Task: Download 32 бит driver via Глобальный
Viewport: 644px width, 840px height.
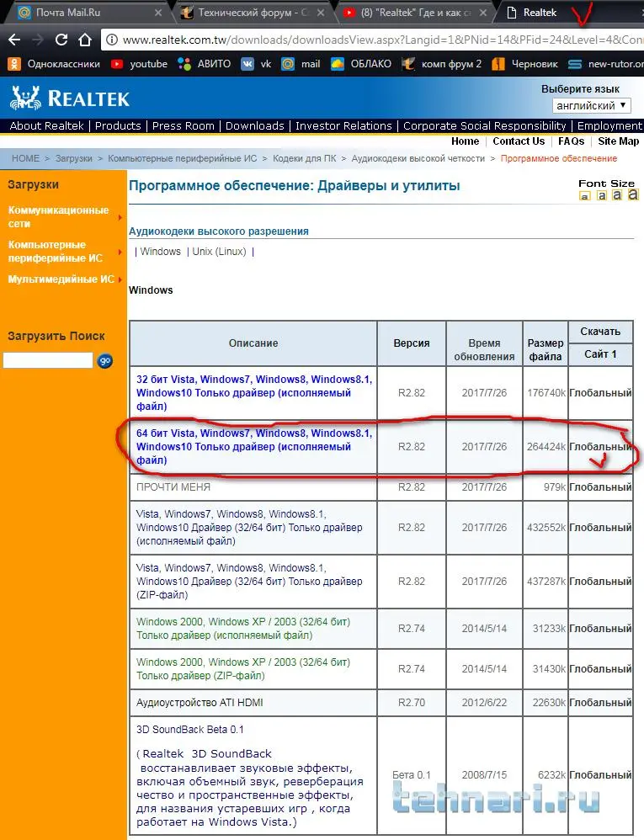Action: tap(600, 393)
